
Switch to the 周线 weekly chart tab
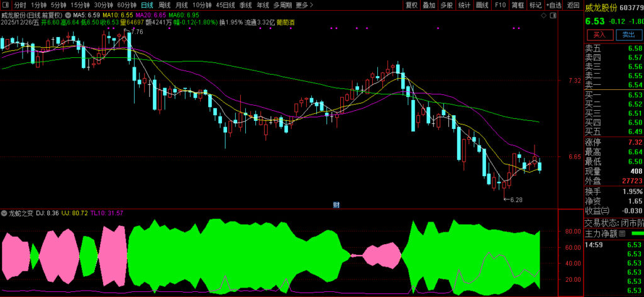click(165, 5)
